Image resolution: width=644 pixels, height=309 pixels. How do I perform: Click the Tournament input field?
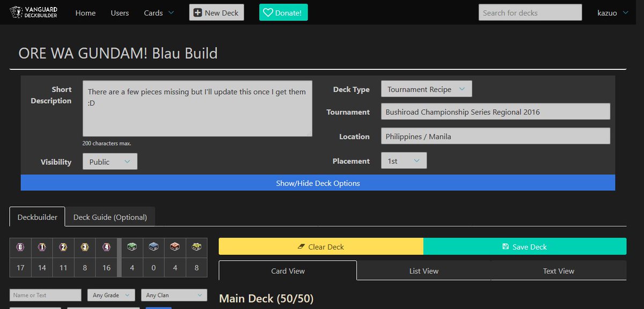495,112
